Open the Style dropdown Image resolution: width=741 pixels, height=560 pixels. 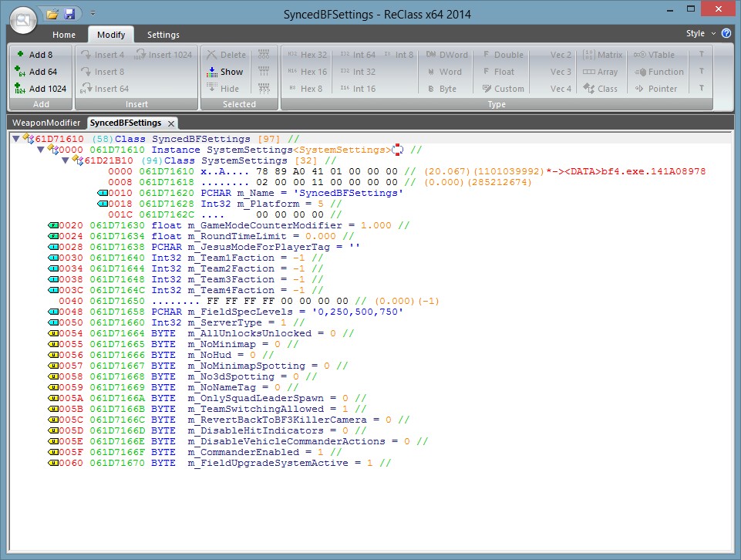point(701,33)
